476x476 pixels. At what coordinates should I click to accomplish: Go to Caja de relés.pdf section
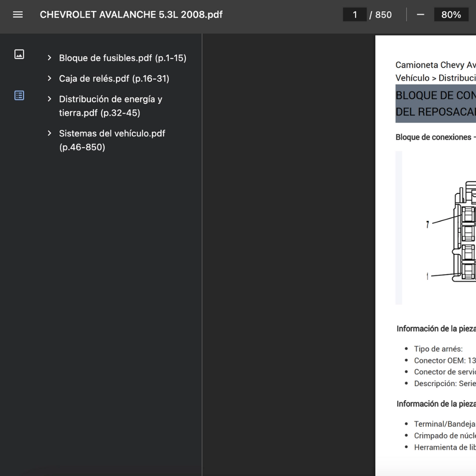(x=114, y=78)
